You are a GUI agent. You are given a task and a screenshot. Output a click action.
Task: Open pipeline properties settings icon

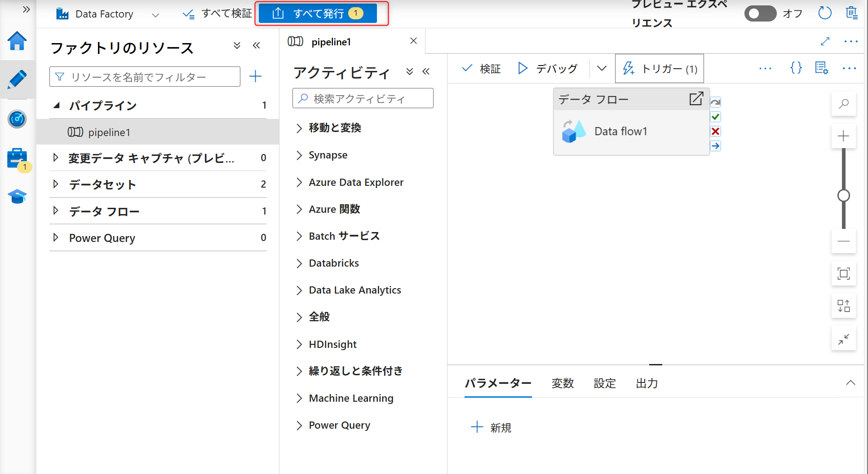coord(821,68)
